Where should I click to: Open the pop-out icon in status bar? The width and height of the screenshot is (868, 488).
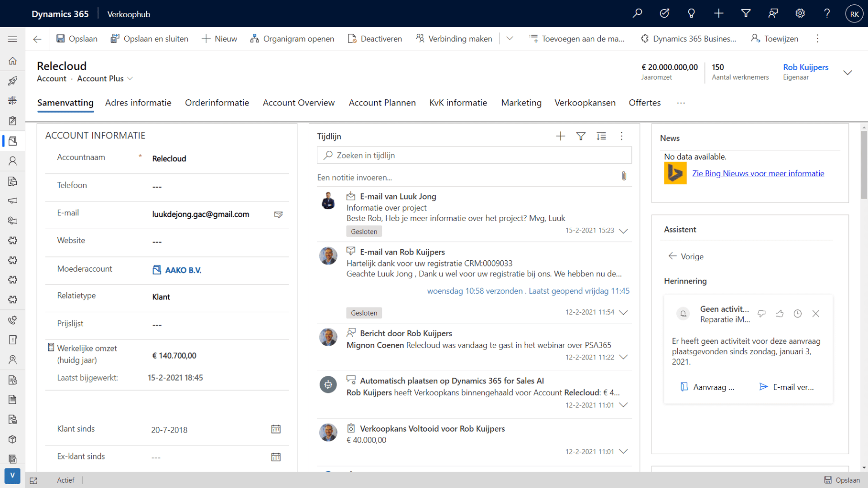point(33,480)
